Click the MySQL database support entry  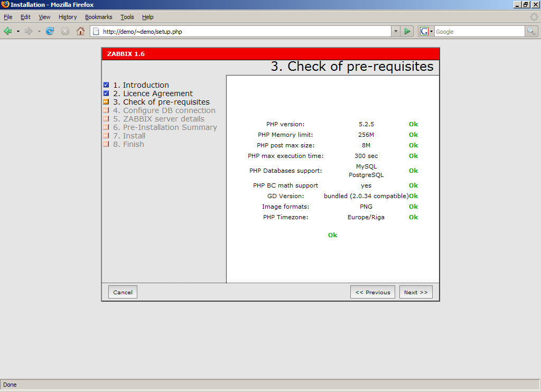coord(366,166)
